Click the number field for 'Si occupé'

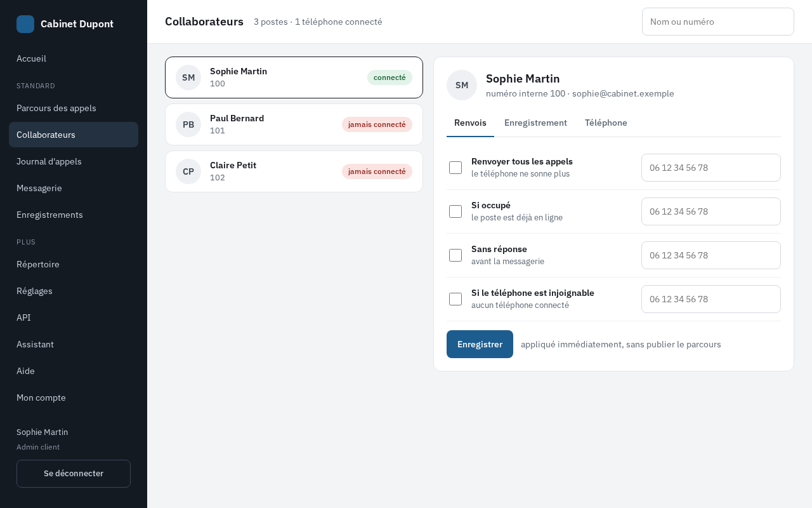point(711,211)
